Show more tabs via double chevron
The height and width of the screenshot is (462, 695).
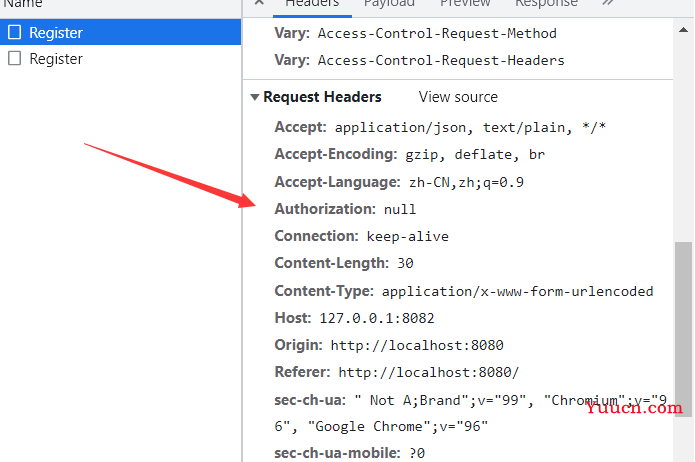tap(608, 3)
